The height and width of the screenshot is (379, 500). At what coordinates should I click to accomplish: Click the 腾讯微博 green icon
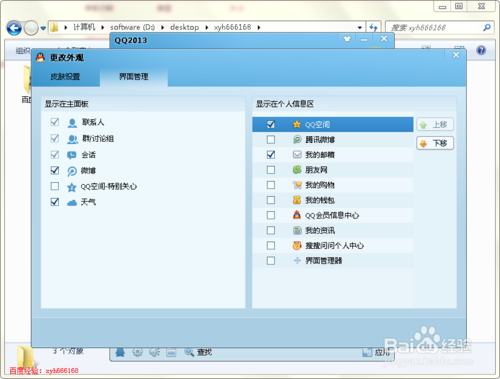[297, 139]
